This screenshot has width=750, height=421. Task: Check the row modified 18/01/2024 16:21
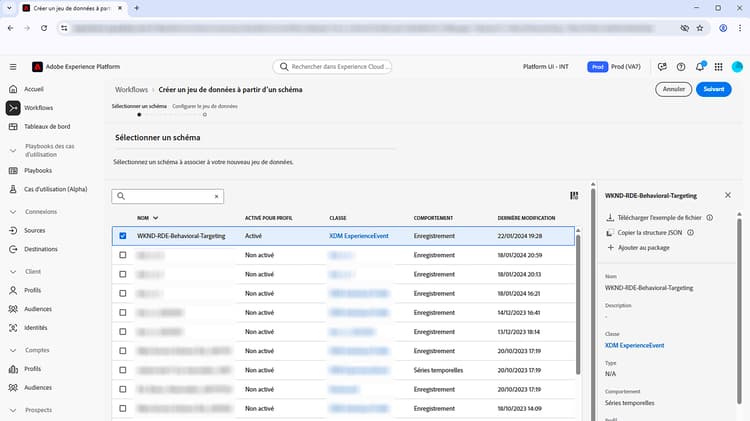[123, 293]
